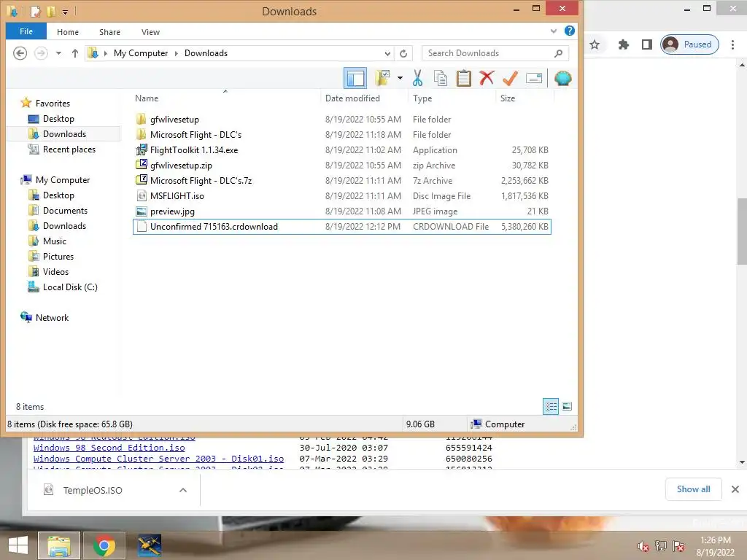Click the new folder toolbar icon
The height and width of the screenshot is (560, 747).
[x=382, y=78]
